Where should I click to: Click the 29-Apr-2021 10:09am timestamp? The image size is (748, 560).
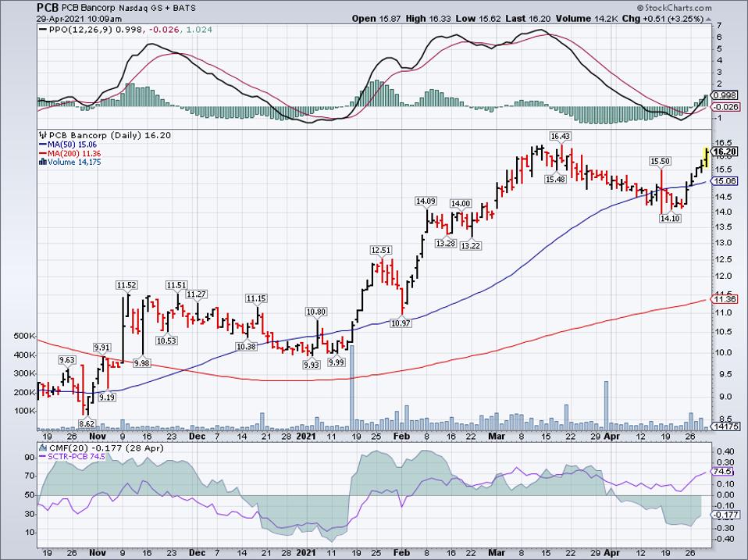(79, 19)
